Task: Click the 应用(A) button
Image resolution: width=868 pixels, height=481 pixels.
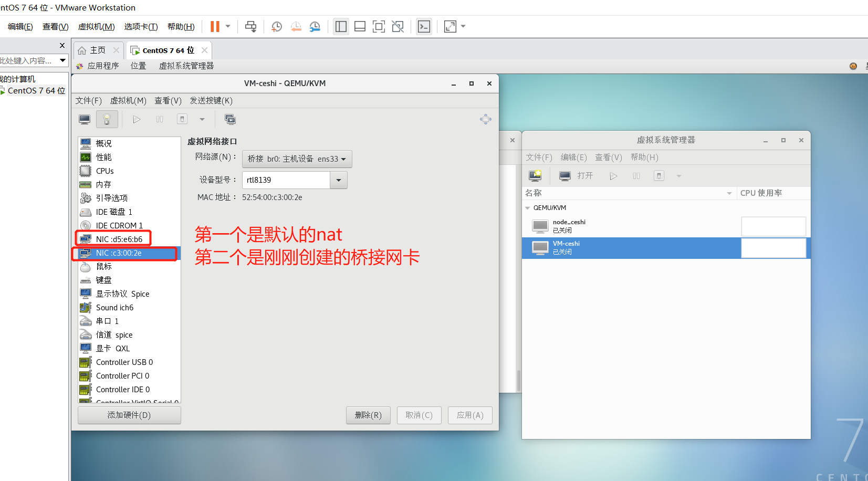Action: tap(470, 415)
